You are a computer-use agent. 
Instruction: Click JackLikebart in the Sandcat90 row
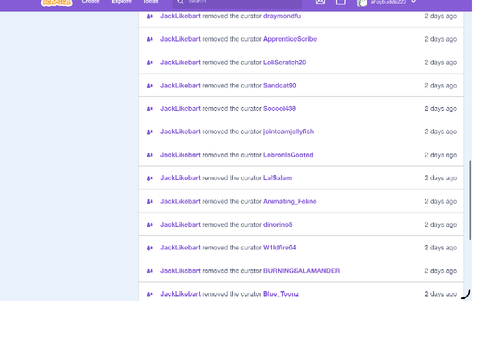point(180,85)
